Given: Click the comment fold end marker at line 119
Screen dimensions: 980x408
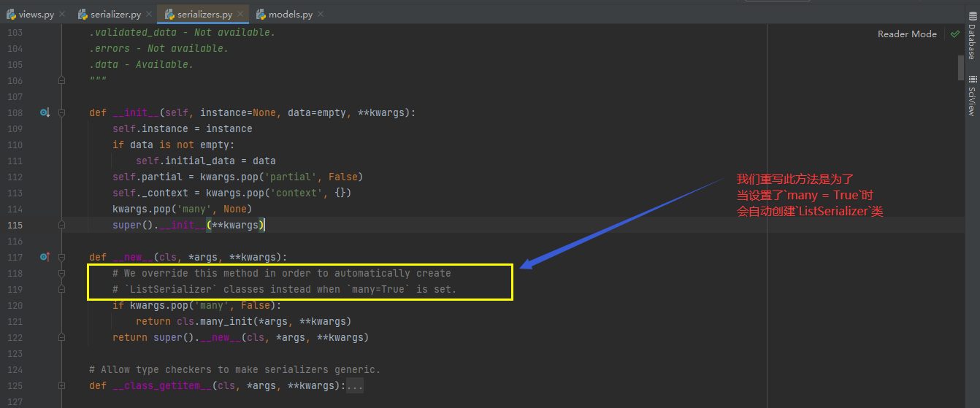Looking at the screenshot, I should point(62,289).
